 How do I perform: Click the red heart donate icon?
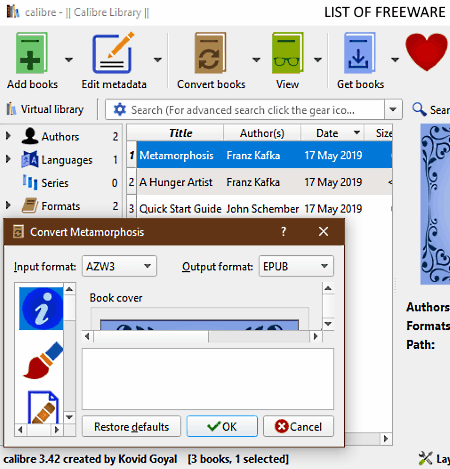click(x=427, y=52)
